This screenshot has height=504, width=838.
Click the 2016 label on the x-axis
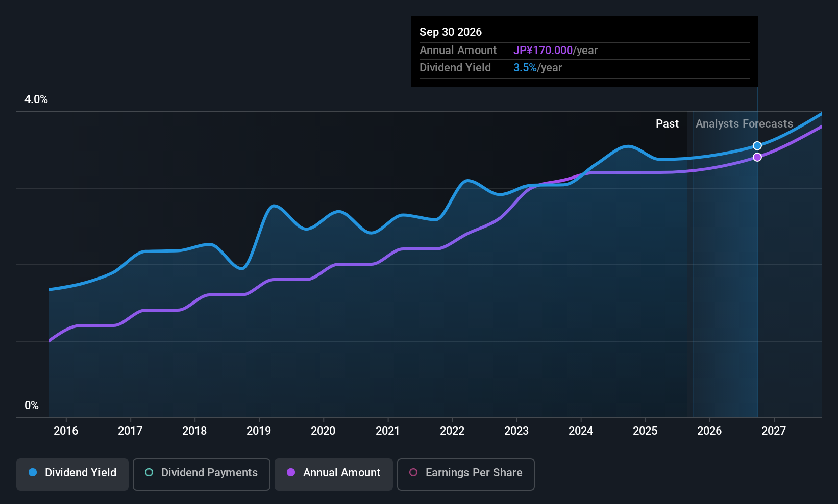coord(66,431)
